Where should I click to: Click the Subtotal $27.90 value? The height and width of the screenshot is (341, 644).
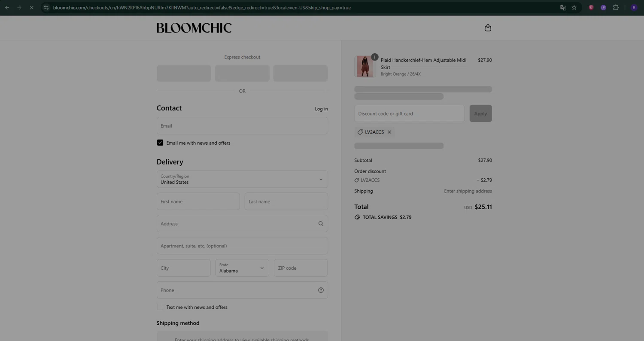tap(485, 160)
